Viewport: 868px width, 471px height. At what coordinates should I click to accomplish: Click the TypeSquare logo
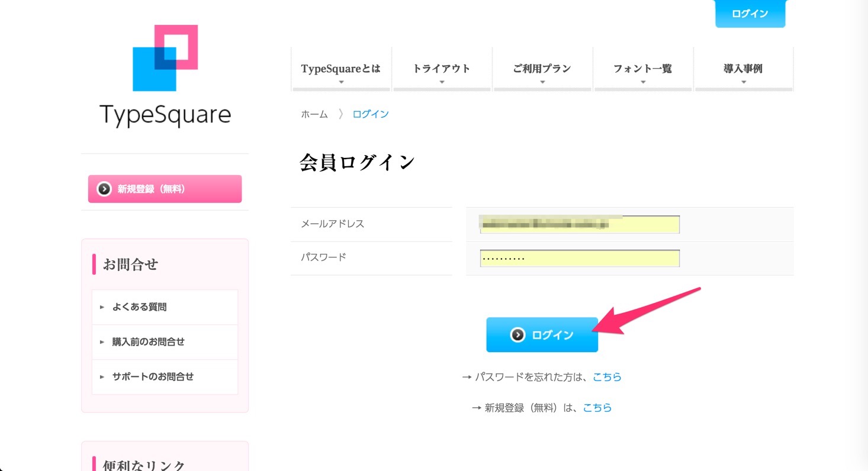[x=165, y=76]
